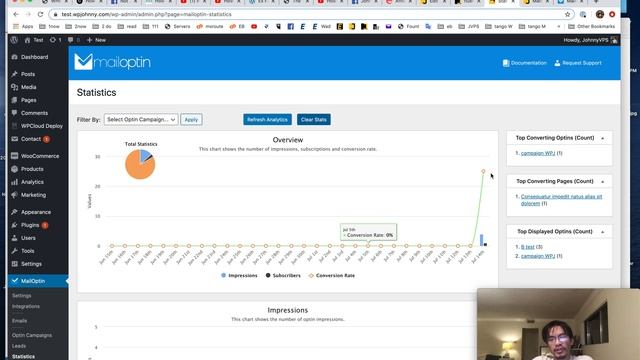Screen dimensions: 640x360
Task: Open Test site home in admin bar
Action: coord(34,40)
